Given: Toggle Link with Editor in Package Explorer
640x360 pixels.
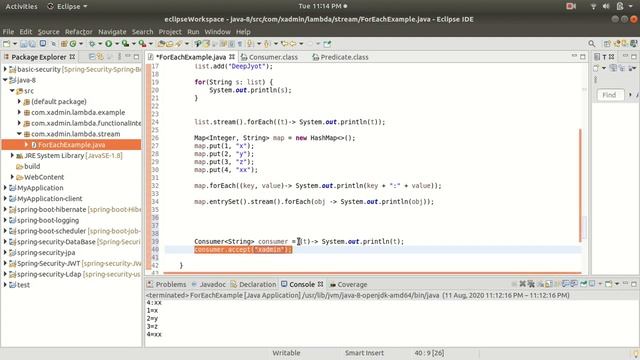Looking at the screenshot, I should pos(100,57).
